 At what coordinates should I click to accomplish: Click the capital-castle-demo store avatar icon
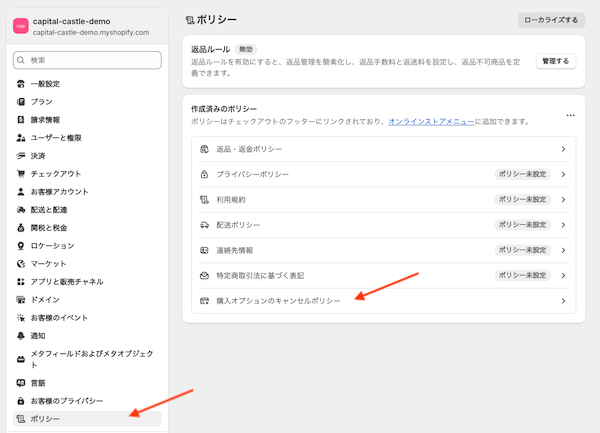pyautogui.click(x=20, y=27)
